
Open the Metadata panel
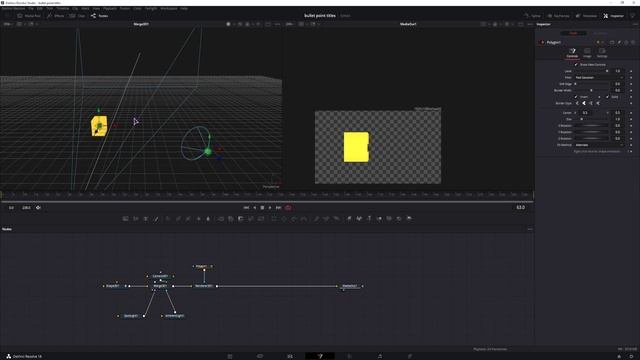[586, 16]
